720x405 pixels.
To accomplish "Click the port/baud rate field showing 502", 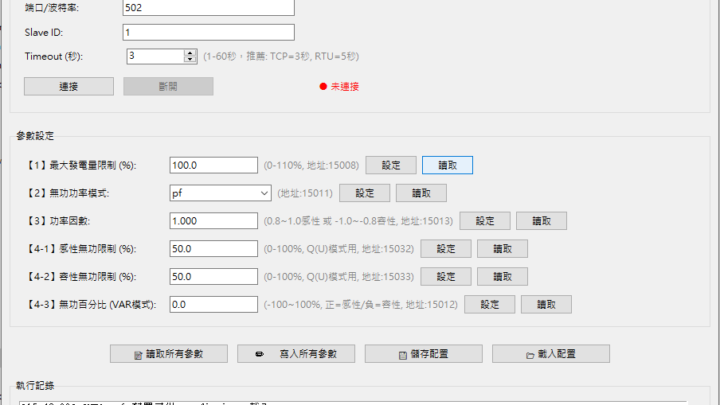I will 208,8.
